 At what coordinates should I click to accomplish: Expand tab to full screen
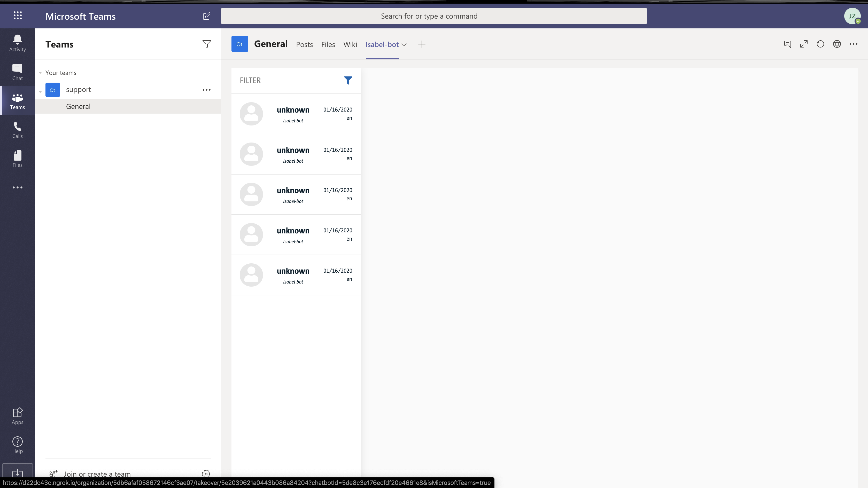point(804,44)
